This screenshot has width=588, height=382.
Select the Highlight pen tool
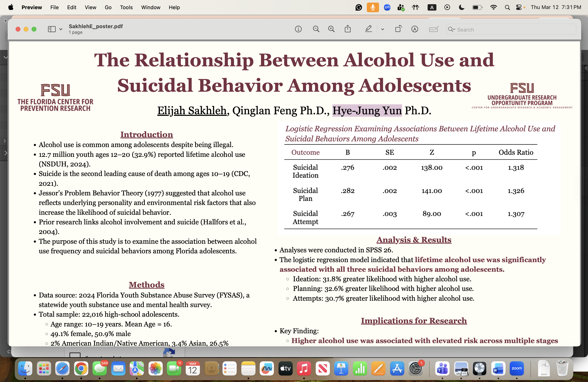point(368,29)
